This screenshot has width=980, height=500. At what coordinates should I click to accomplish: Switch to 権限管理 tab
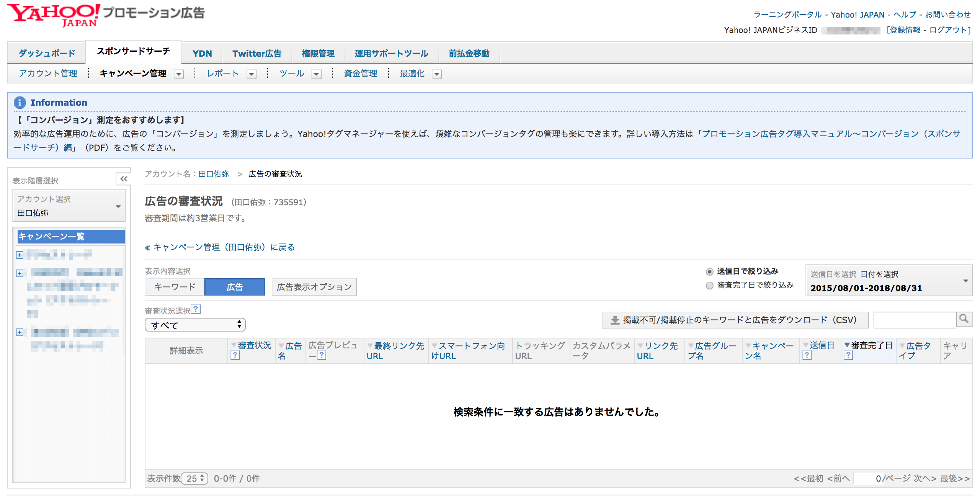[x=318, y=53]
